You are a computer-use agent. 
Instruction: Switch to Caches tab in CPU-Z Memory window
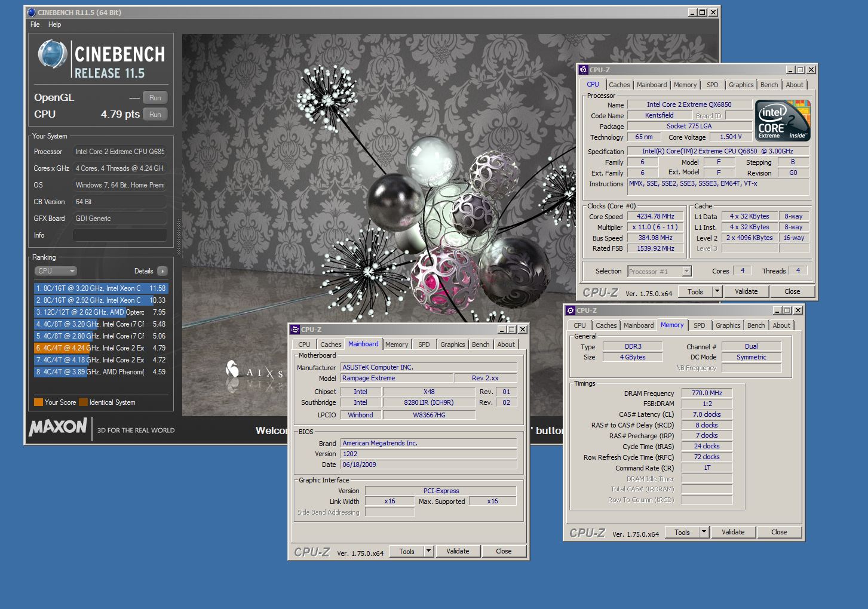pyautogui.click(x=606, y=325)
